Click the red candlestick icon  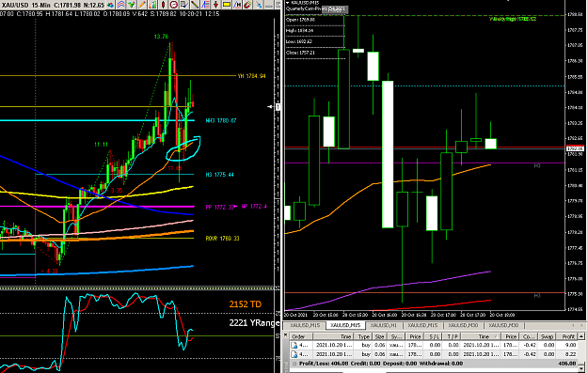(x=163, y=5)
